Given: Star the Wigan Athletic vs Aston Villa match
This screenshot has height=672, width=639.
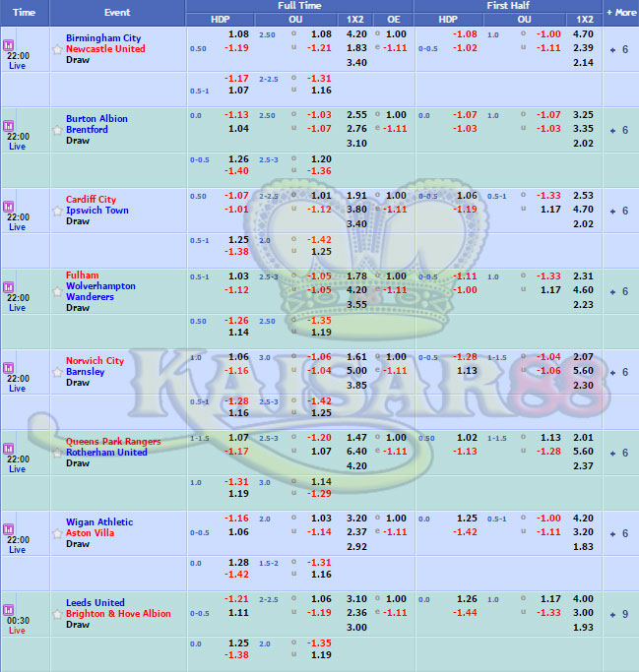Looking at the screenshot, I should [x=57, y=533].
